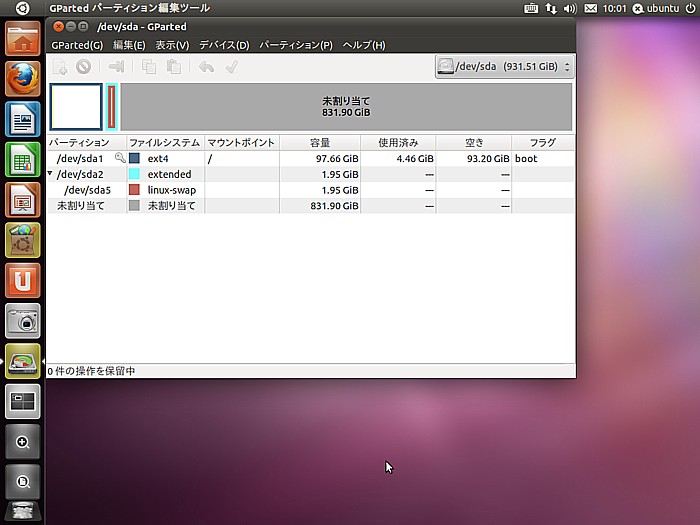Screen dimensions: 700x525
Task: Open Ubuntu One from the launcher
Action: pos(23,280)
